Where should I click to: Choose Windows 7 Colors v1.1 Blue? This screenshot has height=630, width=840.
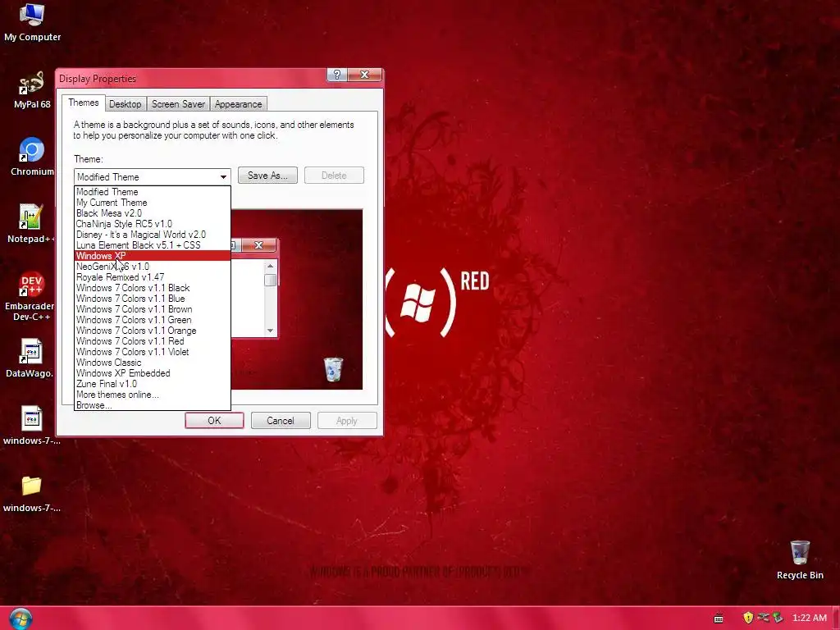point(152,299)
